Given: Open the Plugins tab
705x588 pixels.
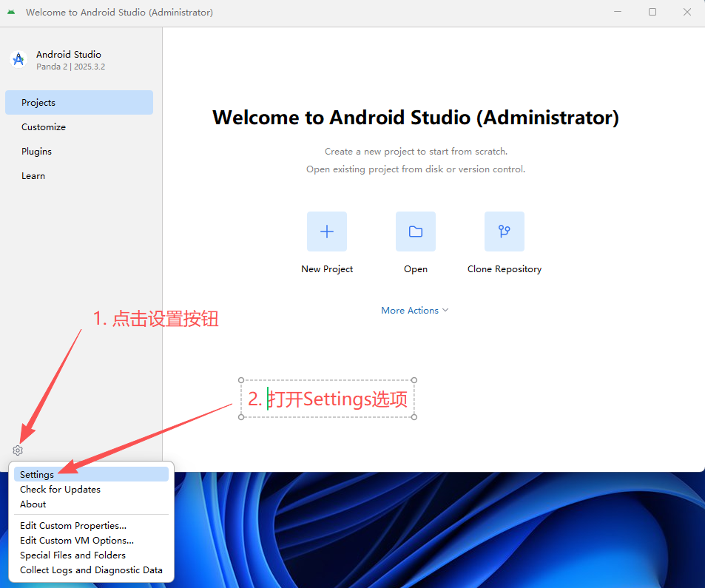Looking at the screenshot, I should coord(79,151).
